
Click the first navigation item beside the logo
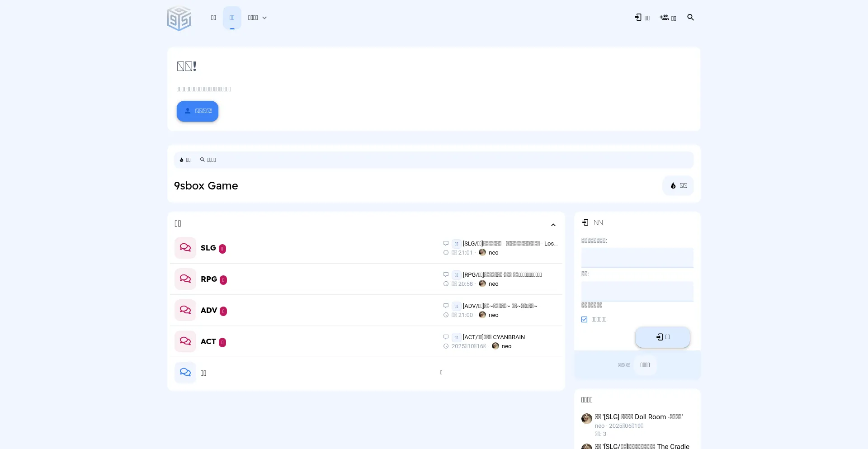(x=213, y=18)
